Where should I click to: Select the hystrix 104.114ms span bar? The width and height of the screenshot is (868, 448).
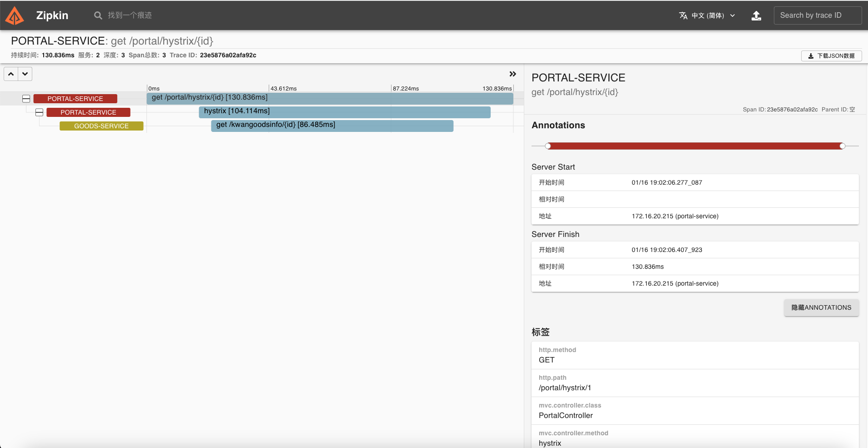pos(345,112)
